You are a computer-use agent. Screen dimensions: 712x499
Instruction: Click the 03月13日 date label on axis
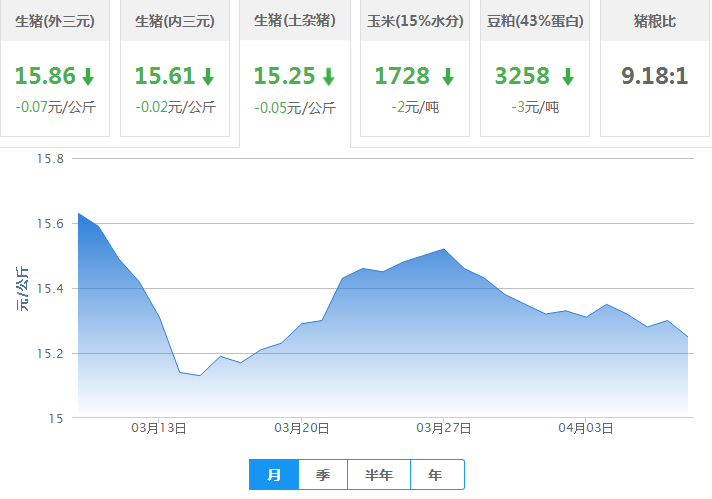pos(159,428)
